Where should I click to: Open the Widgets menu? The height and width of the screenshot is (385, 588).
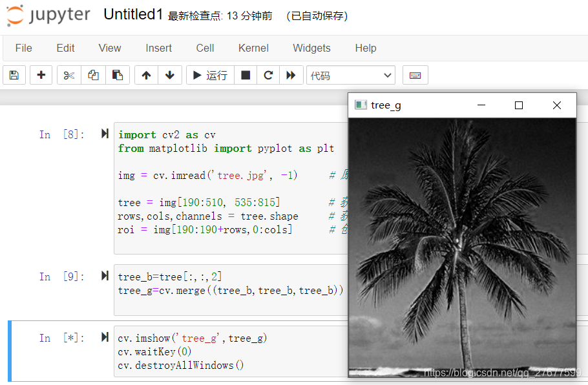[x=311, y=48]
